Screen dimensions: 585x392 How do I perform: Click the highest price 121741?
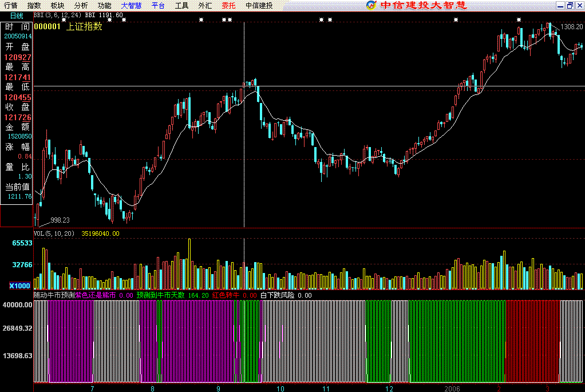click(18, 78)
